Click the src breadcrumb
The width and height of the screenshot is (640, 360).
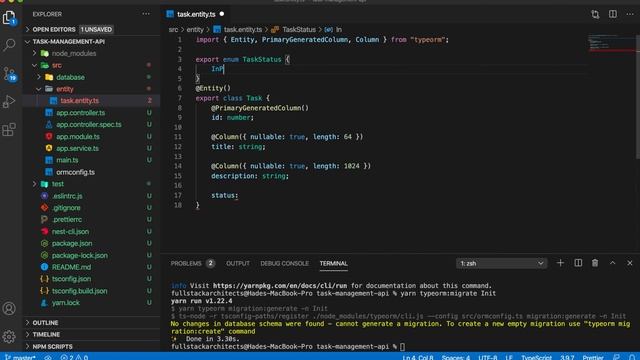173,29
